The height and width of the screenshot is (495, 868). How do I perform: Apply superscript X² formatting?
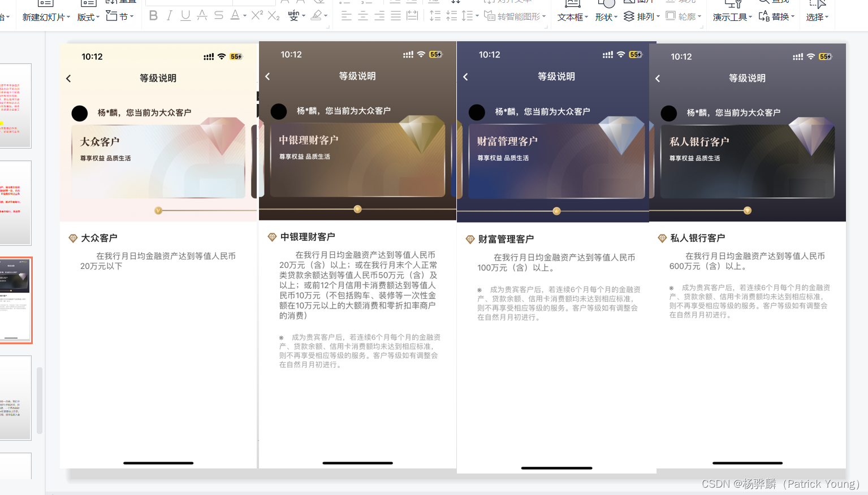click(257, 15)
